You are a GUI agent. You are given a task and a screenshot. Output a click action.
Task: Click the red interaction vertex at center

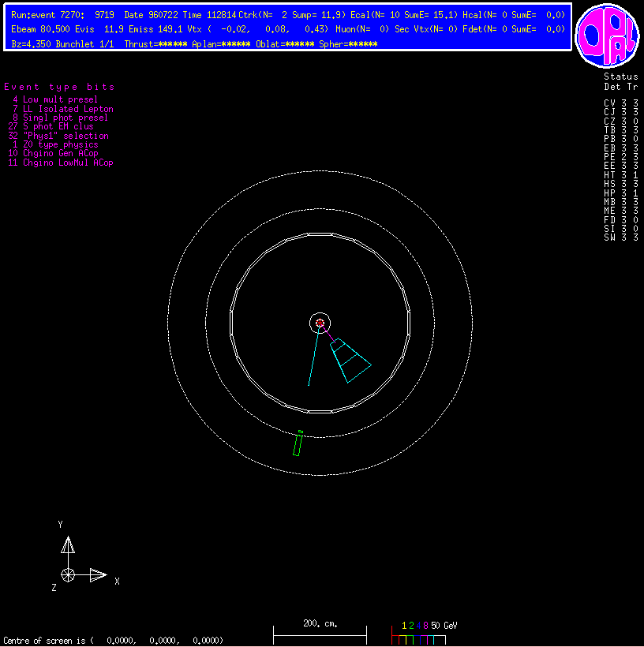pos(320,323)
